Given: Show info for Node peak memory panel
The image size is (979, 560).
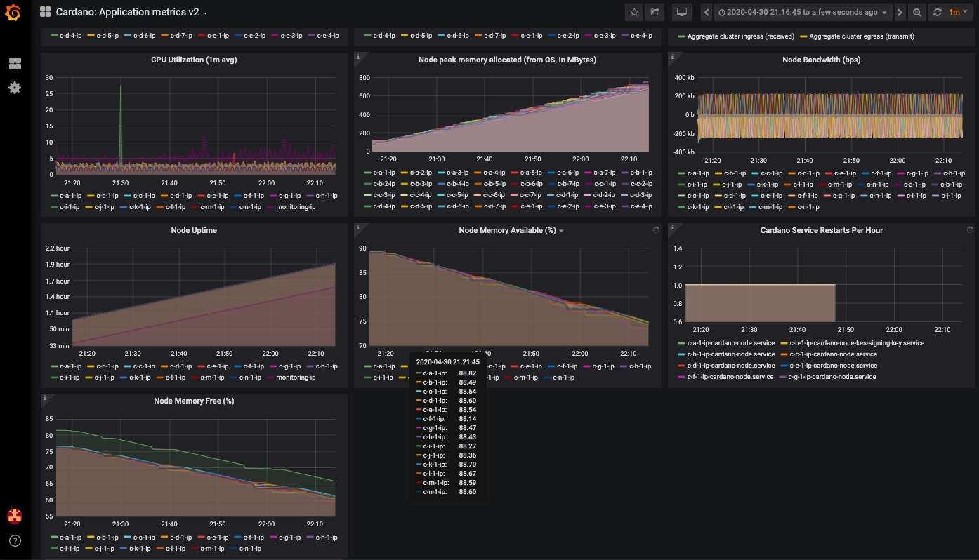Looking at the screenshot, I should [359, 57].
